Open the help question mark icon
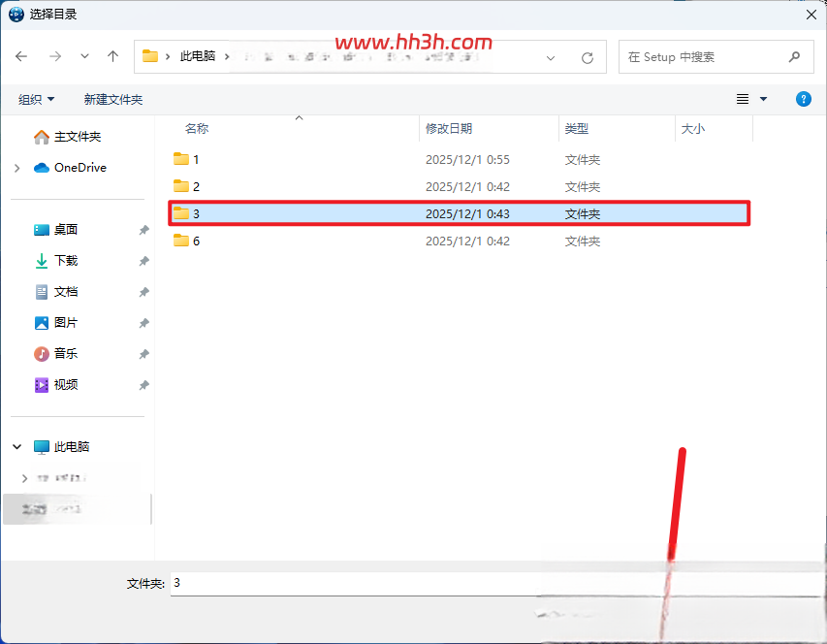The image size is (827, 644). [x=804, y=99]
